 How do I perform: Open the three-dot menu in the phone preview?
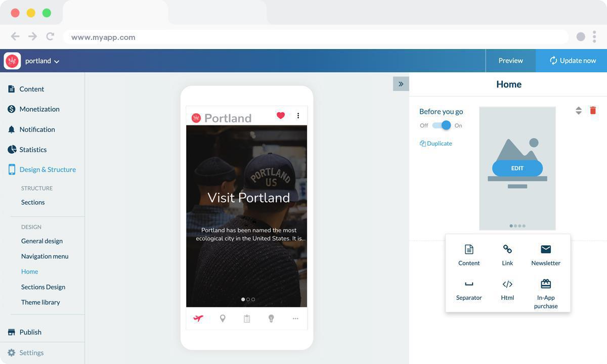(297, 116)
